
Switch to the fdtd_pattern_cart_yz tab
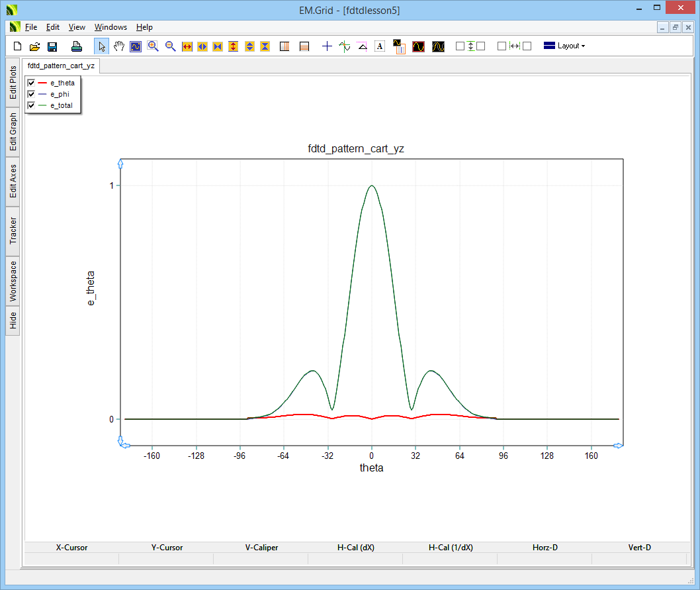(61, 66)
